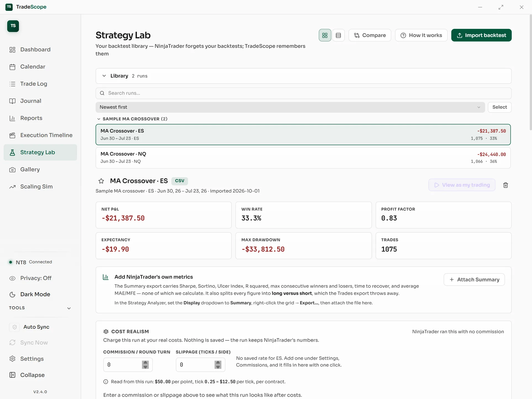Focus the Slippage ticks field

coord(200,365)
